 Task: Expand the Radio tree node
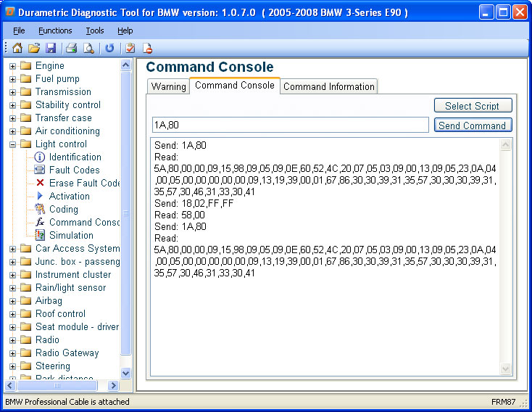click(x=12, y=341)
